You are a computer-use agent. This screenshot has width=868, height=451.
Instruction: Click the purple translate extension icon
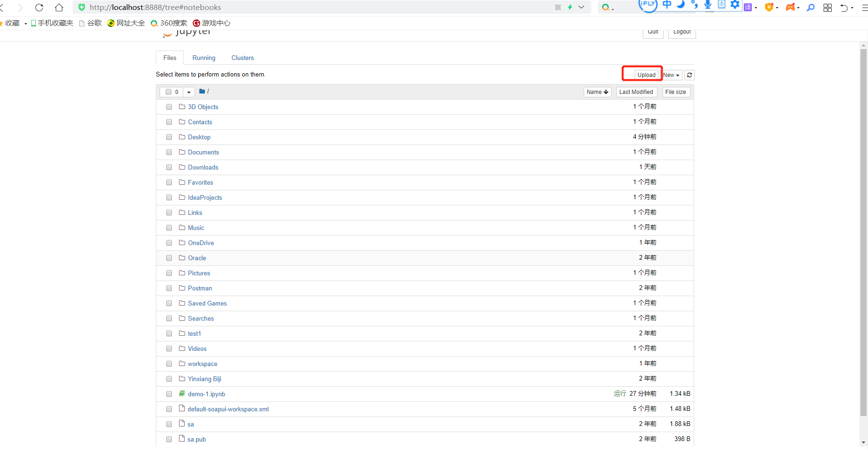coord(748,8)
